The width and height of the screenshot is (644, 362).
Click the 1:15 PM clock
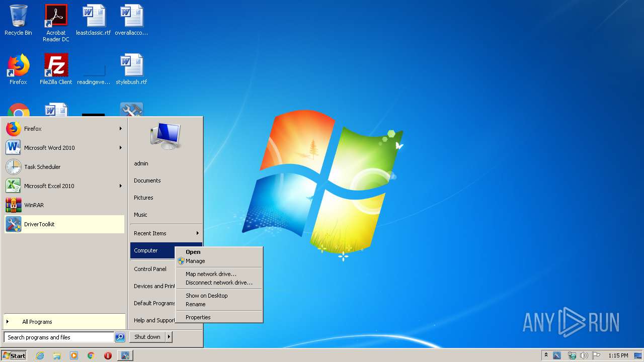[618, 355]
